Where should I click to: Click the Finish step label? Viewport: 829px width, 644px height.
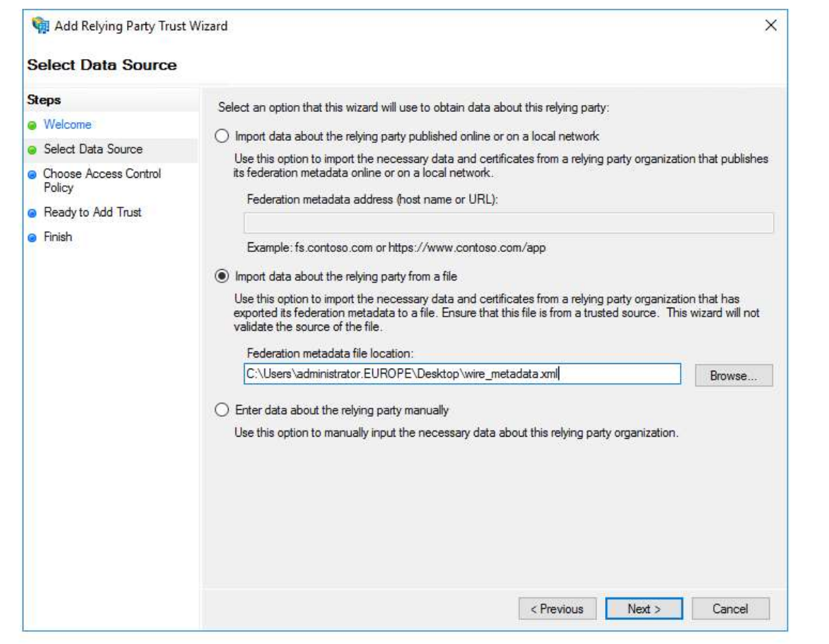(x=58, y=238)
